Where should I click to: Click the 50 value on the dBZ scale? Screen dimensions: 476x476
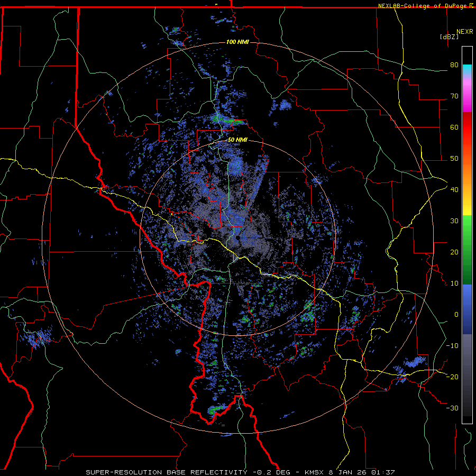tap(454, 159)
